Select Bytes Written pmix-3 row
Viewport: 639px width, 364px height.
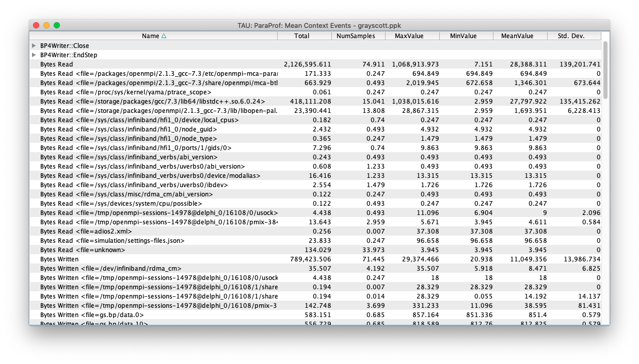(315, 306)
